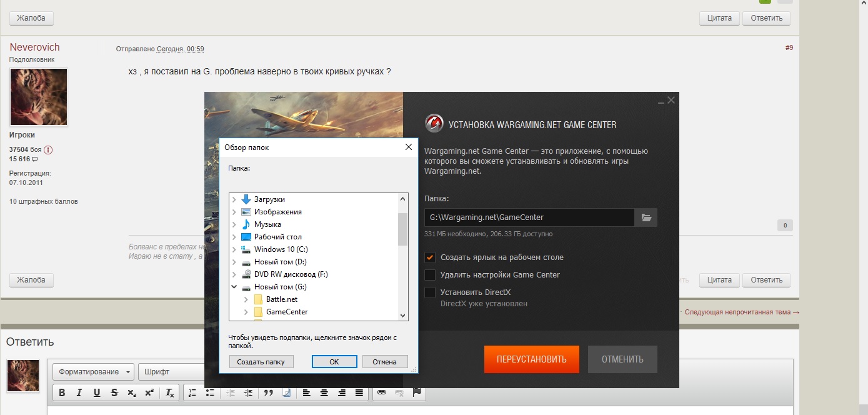868x415 pixels.
Task: Expand the Battle.net folder chevron
Action: (246, 299)
